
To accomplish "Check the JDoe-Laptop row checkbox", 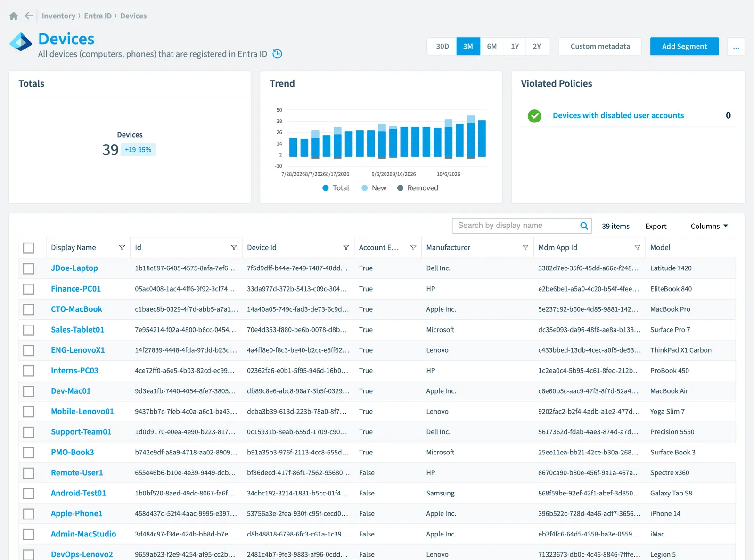I will tap(29, 268).
